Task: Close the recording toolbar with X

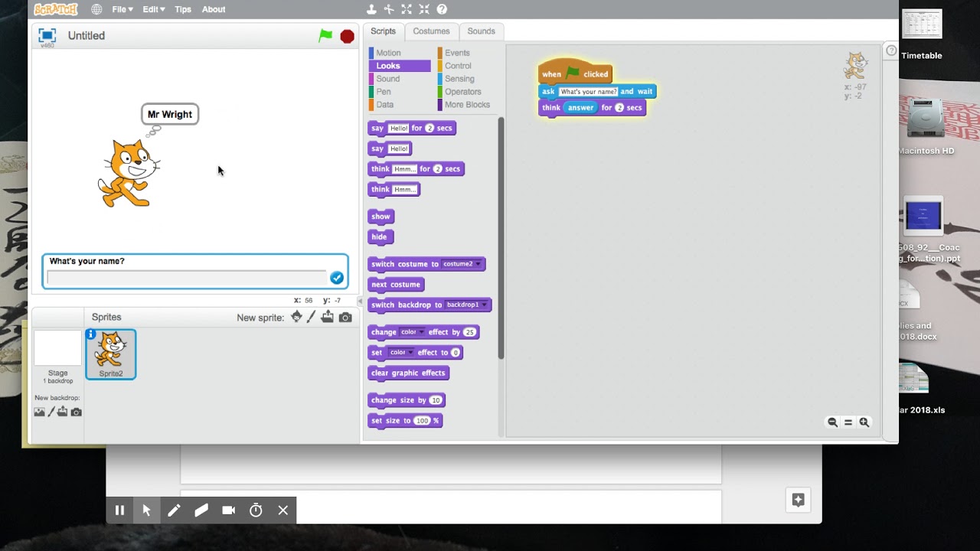Action: [x=283, y=510]
